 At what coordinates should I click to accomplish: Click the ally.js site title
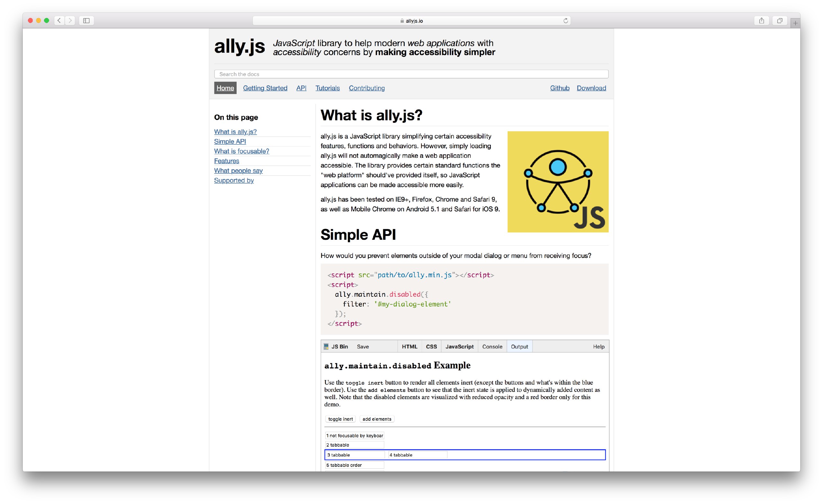pyautogui.click(x=240, y=46)
